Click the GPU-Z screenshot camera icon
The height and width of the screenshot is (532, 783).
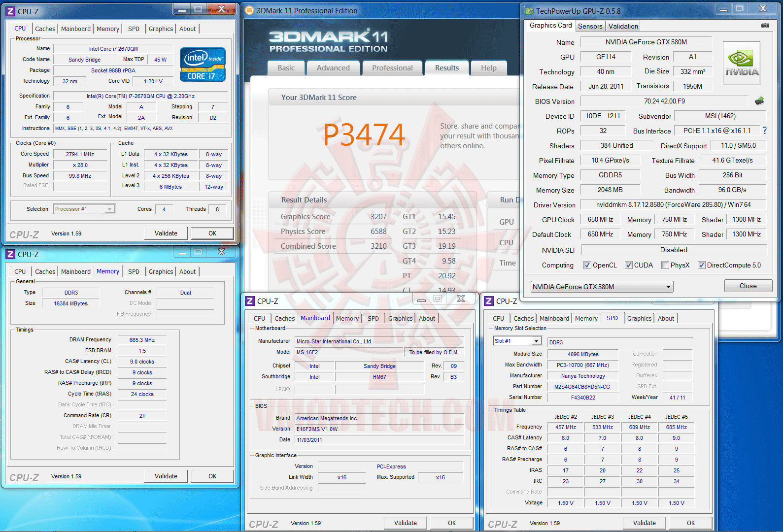[x=765, y=26]
